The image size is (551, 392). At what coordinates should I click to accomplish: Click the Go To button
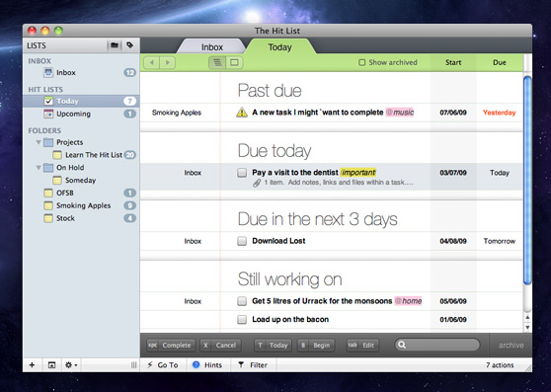click(x=163, y=365)
